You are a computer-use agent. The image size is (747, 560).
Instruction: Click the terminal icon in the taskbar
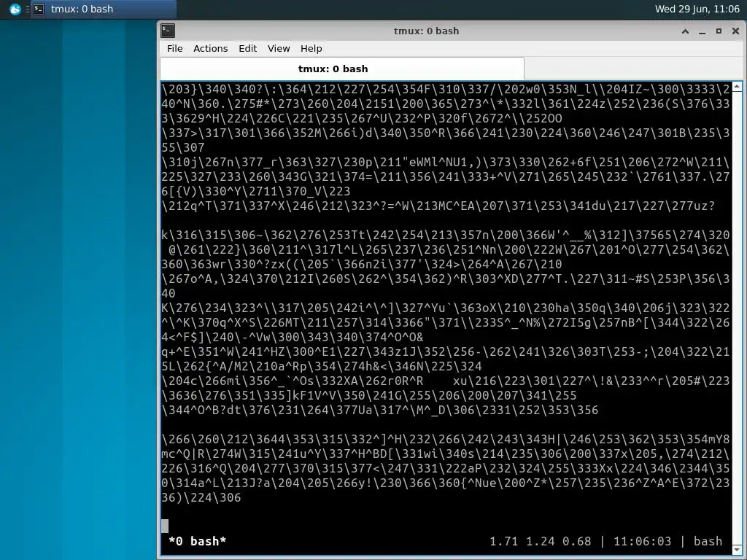pos(39,9)
